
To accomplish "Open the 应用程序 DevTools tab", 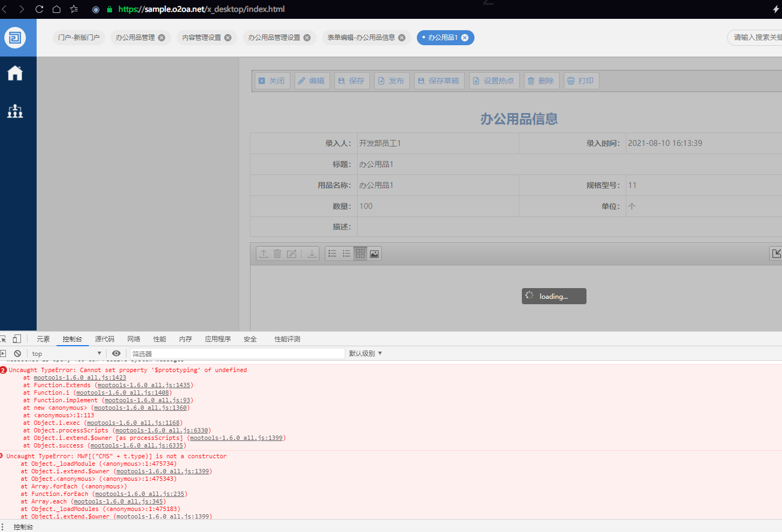I will (x=218, y=339).
